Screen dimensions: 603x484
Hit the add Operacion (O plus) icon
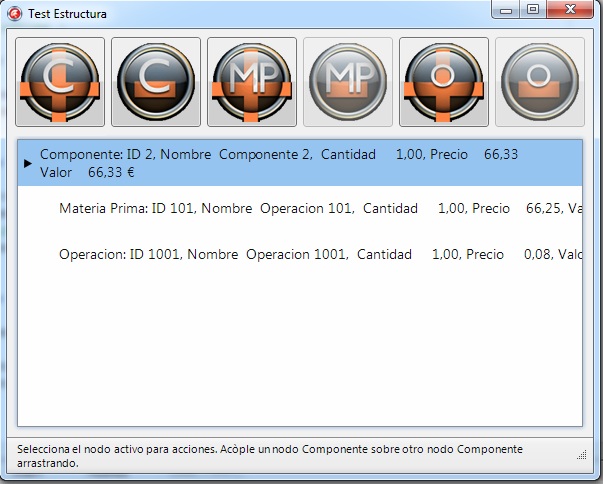tap(444, 82)
